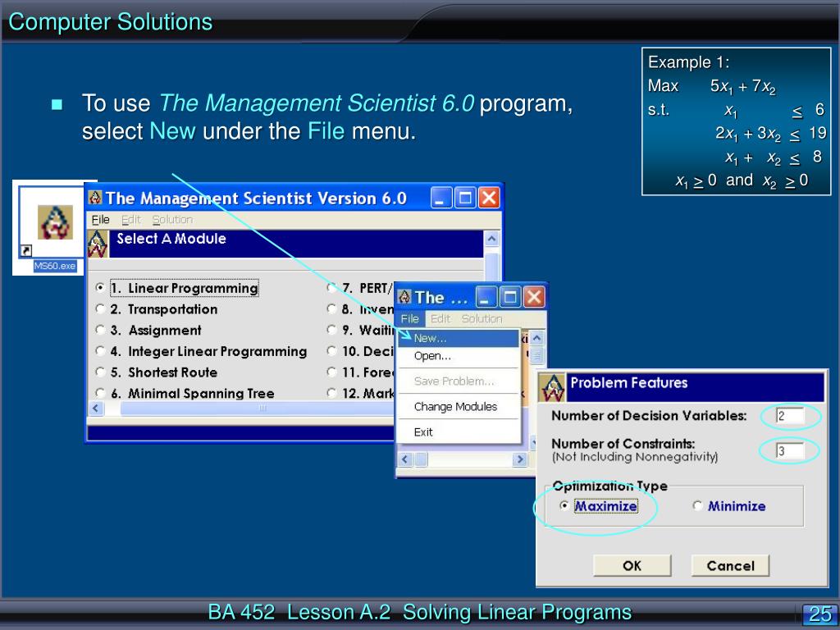840x630 pixels.
Task: Open File menu in Management Scientist main window
Action: 100,220
